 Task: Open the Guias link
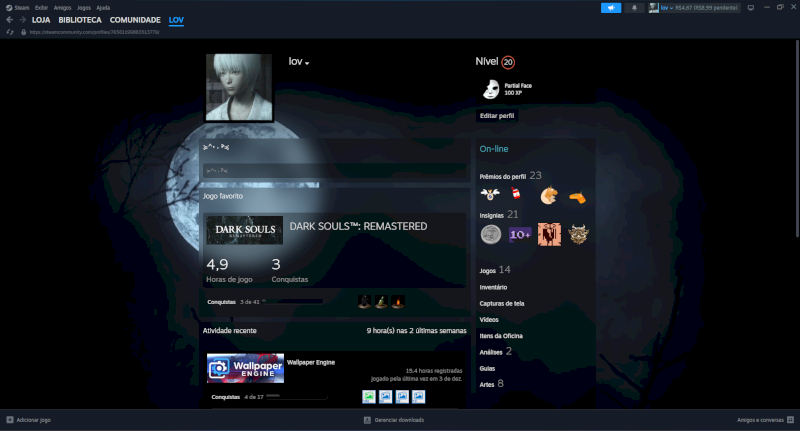[x=487, y=368]
